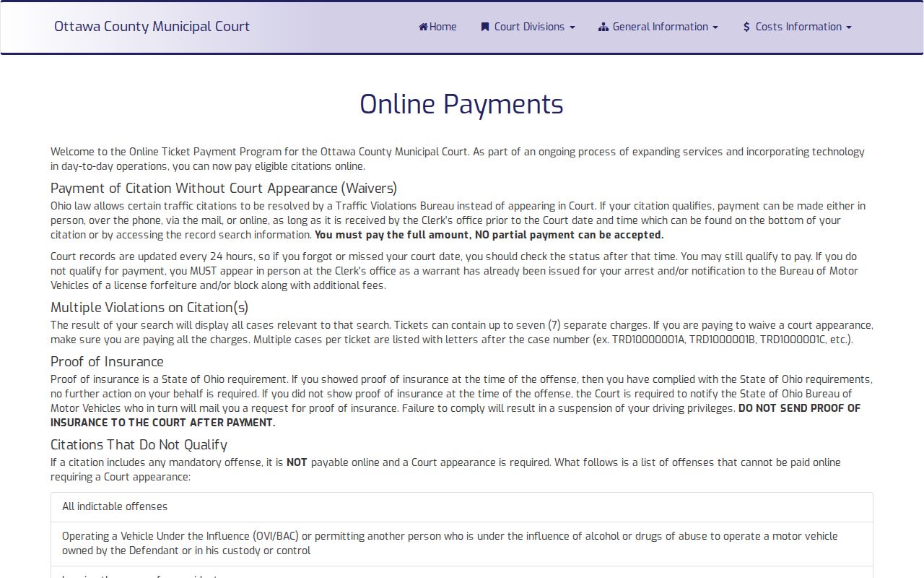Open the General Information menu
924x578 pixels.
[x=658, y=27]
